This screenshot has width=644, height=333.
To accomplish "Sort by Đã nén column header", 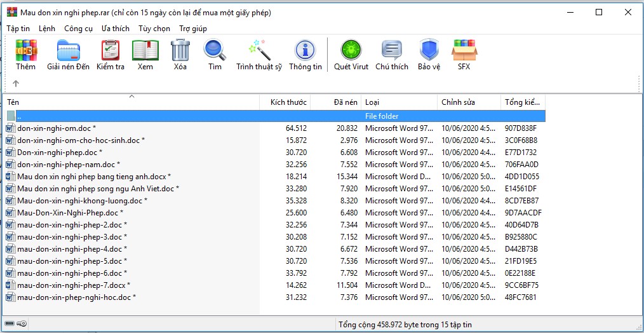I will tap(335, 102).
